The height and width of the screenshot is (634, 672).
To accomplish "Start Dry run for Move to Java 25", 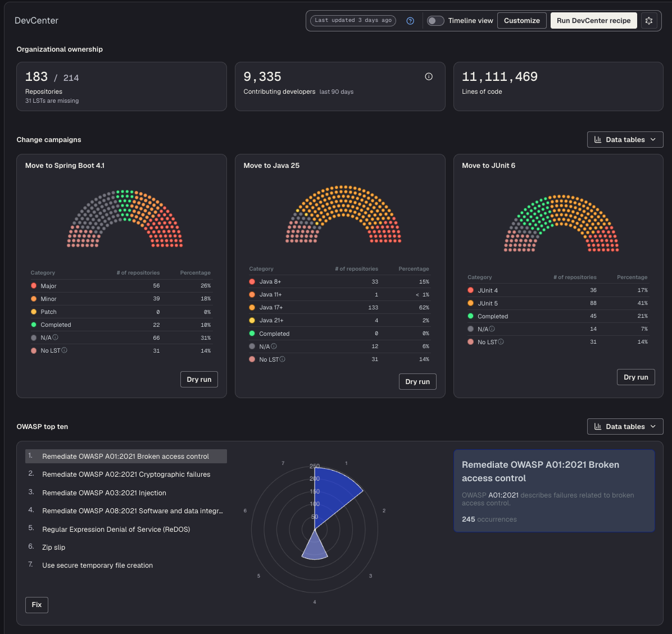I will pyautogui.click(x=417, y=382).
